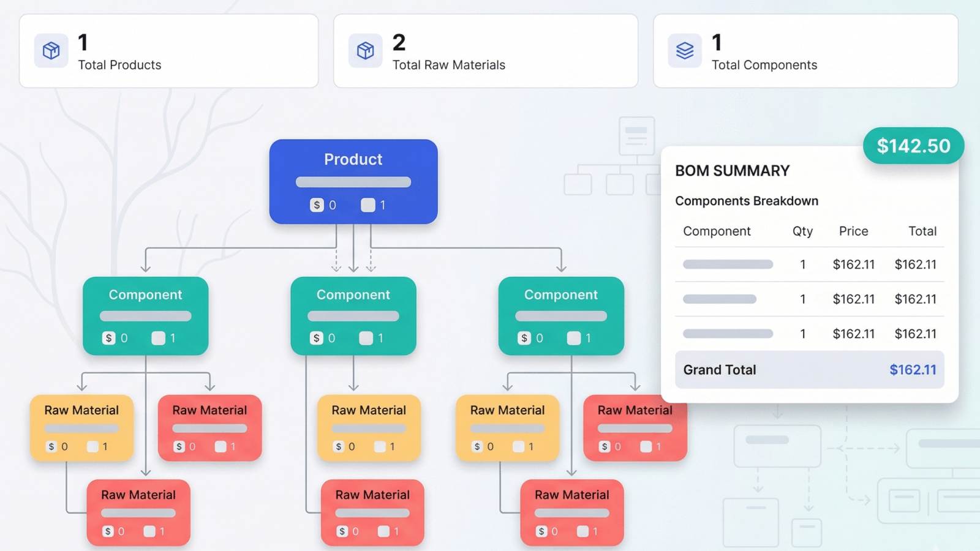This screenshot has height=551, width=980.
Task: Toggle the white square in the middle Component node
Action: click(366, 338)
